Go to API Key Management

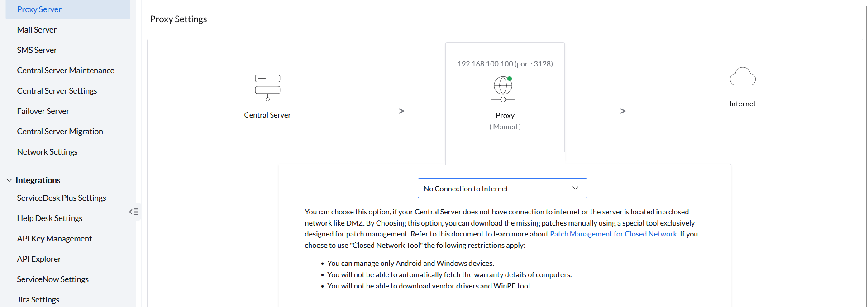point(54,239)
